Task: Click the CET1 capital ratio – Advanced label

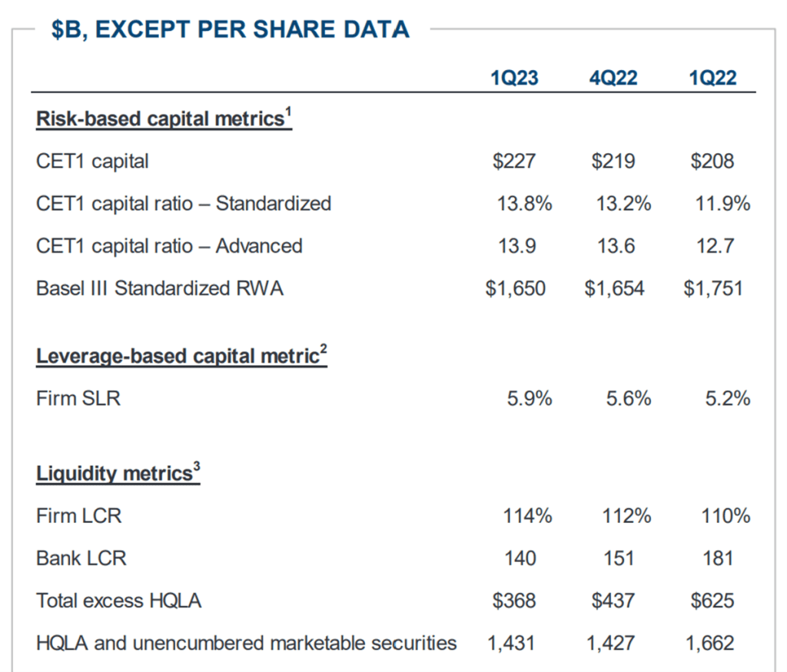Action: [169, 245]
